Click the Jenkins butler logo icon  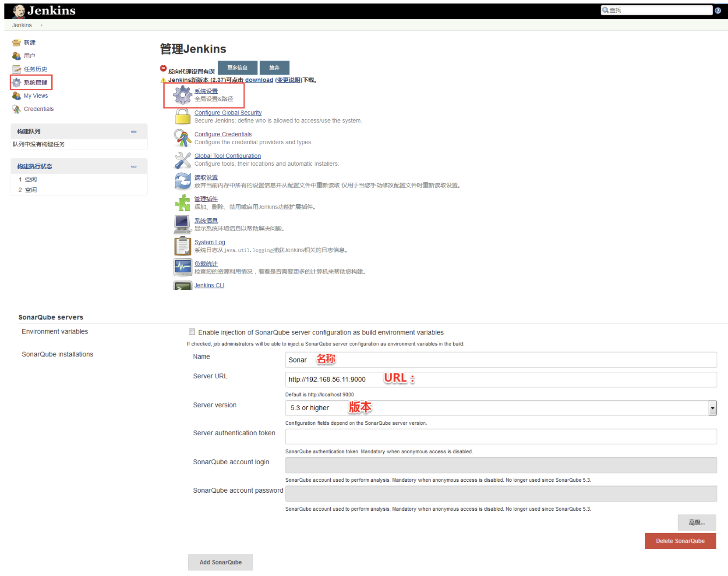click(x=19, y=11)
